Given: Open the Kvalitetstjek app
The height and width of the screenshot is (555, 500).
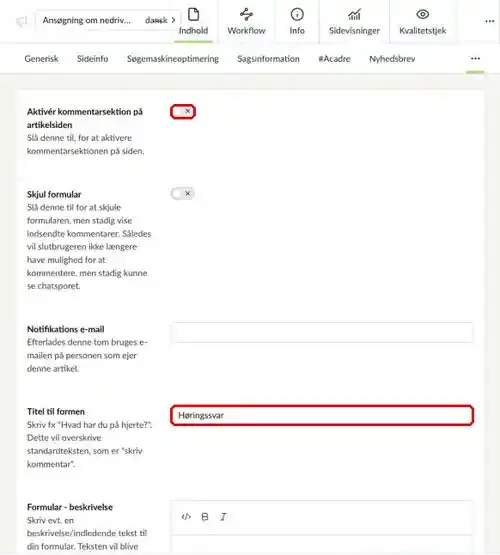Looking at the screenshot, I should pyautogui.click(x=423, y=22).
